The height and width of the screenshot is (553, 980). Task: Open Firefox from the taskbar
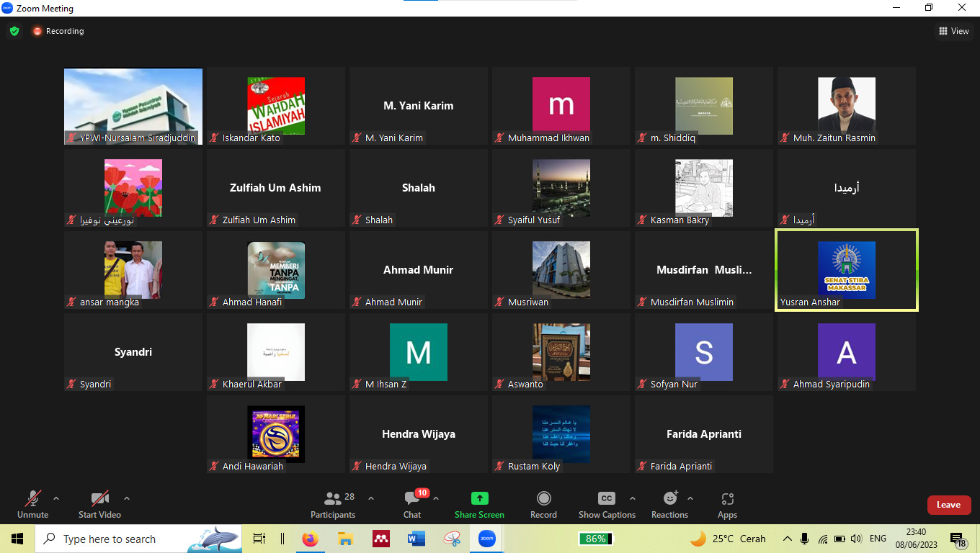coord(310,539)
